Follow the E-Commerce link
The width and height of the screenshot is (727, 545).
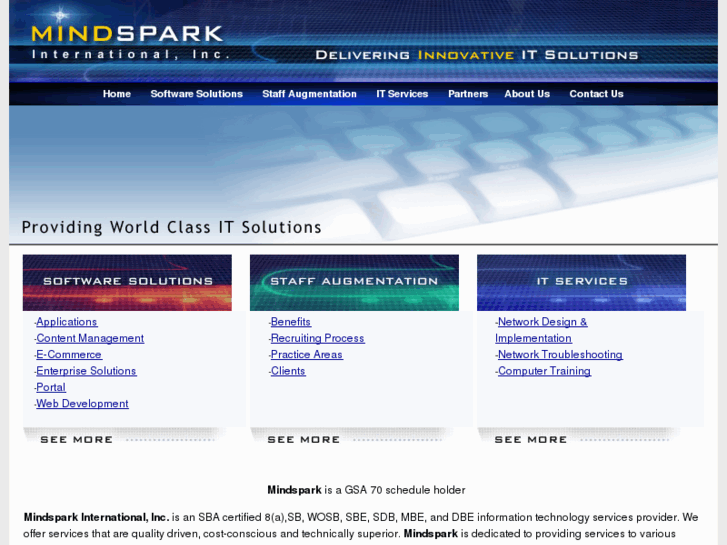[x=69, y=354]
